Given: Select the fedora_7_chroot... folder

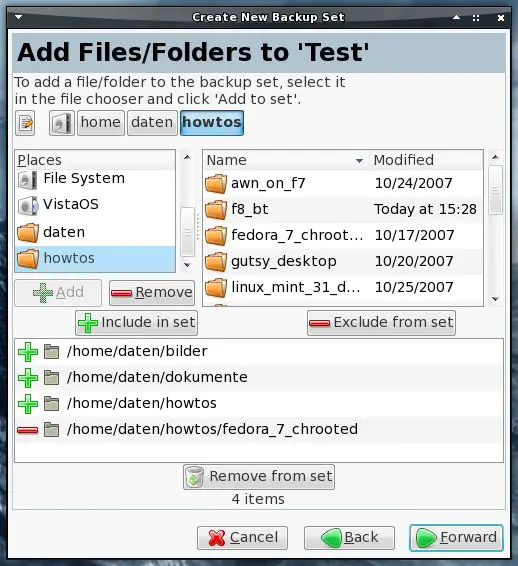Looking at the screenshot, I should (x=343, y=236).
